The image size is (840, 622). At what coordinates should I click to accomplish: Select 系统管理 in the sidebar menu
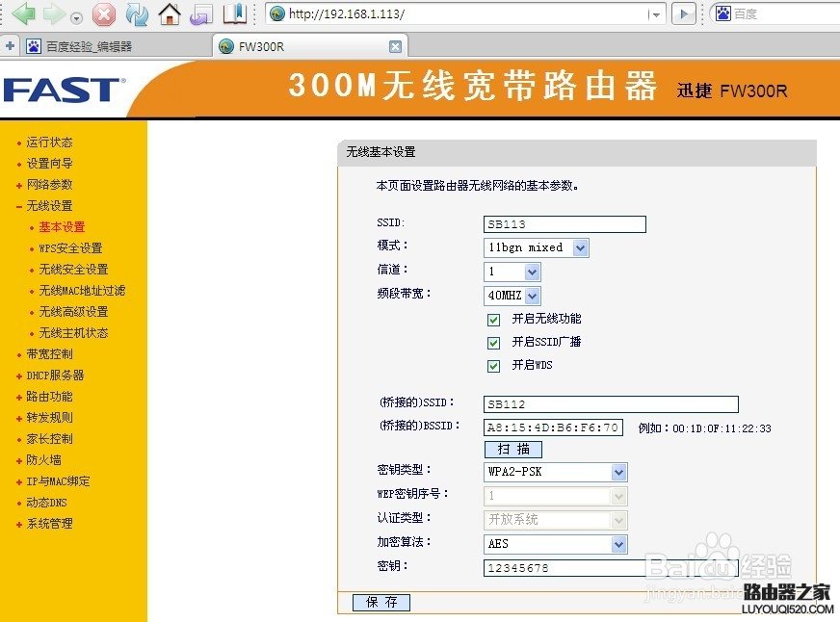(51, 523)
